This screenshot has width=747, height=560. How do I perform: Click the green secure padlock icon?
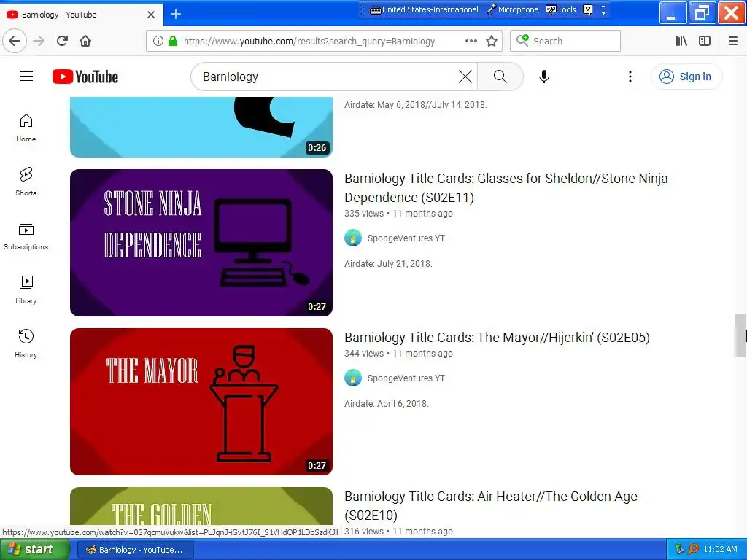click(173, 41)
